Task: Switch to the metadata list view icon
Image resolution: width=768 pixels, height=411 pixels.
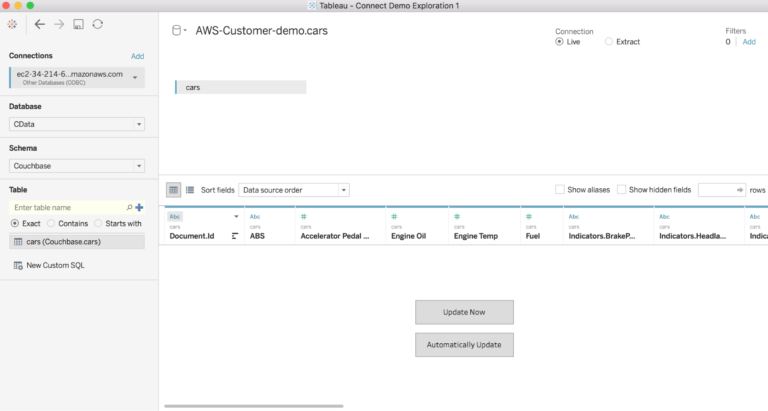Action: [190, 190]
